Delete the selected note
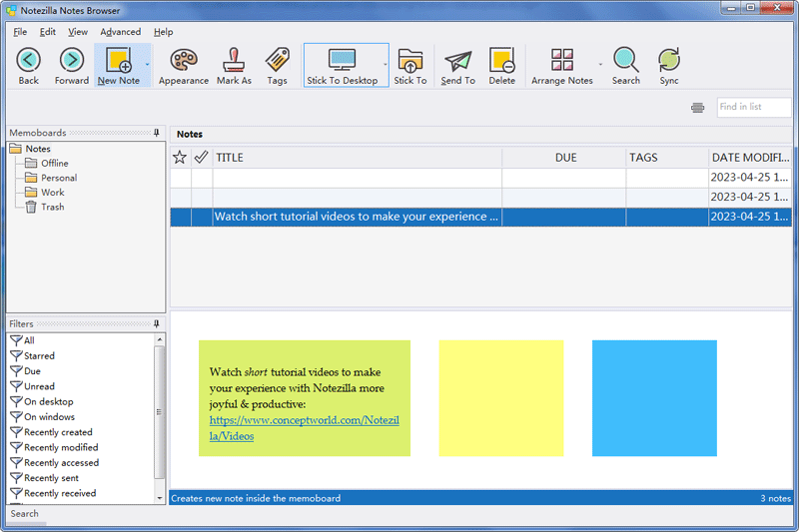This screenshot has width=799, height=532. coord(502,66)
